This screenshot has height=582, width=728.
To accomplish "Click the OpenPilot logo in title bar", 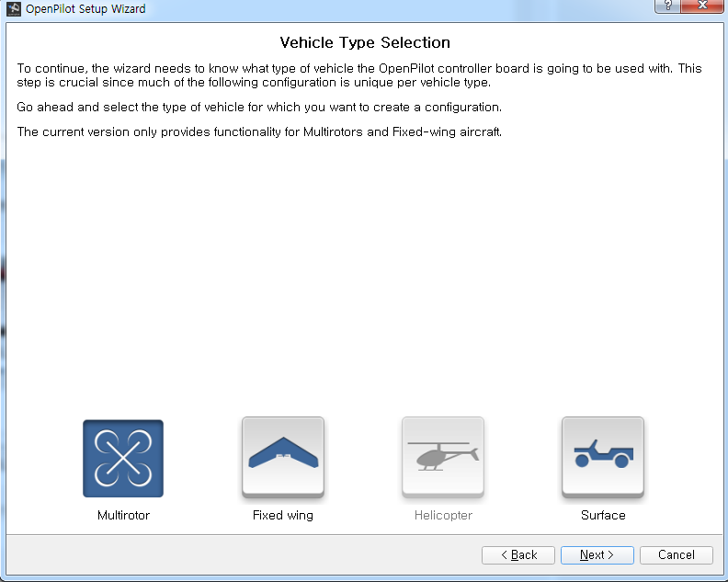I will point(14,8).
